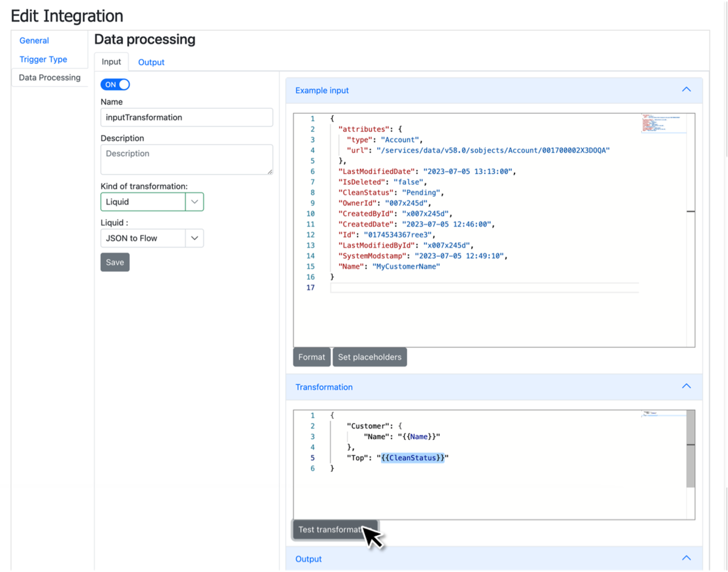728x572 pixels.
Task: Switch to the Output tab
Action: point(151,62)
